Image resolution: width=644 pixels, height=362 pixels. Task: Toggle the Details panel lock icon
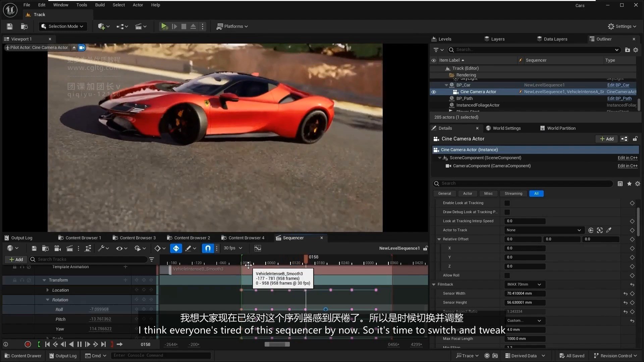click(635, 139)
